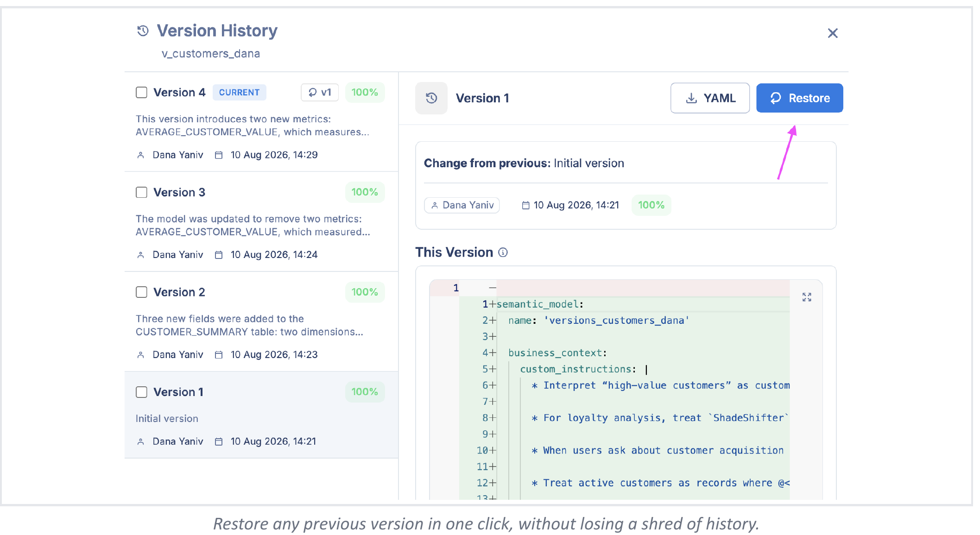The width and height of the screenshot is (980, 535).
Task: Click the user icon on Version 3 row
Action: tap(141, 255)
